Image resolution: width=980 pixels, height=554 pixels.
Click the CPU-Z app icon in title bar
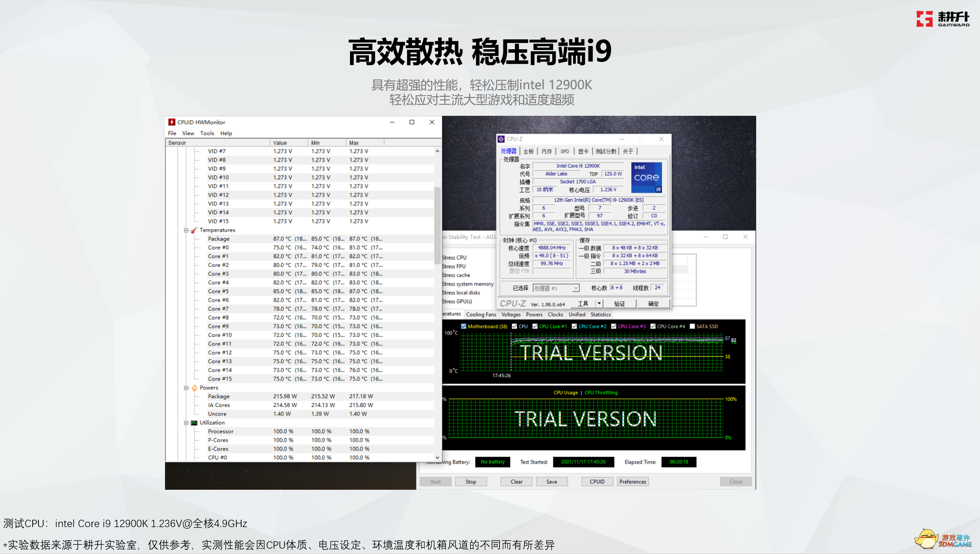[x=501, y=139]
